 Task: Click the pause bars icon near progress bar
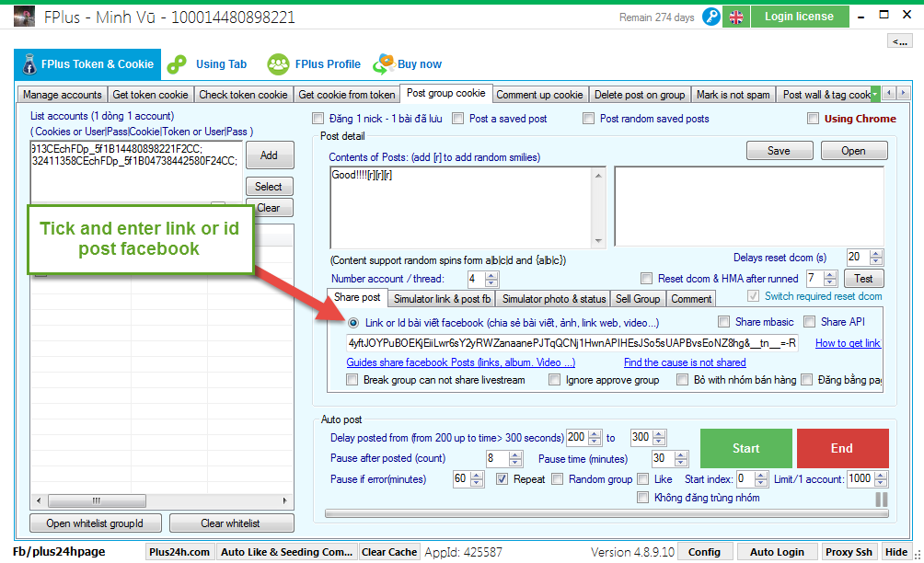point(881,499)
